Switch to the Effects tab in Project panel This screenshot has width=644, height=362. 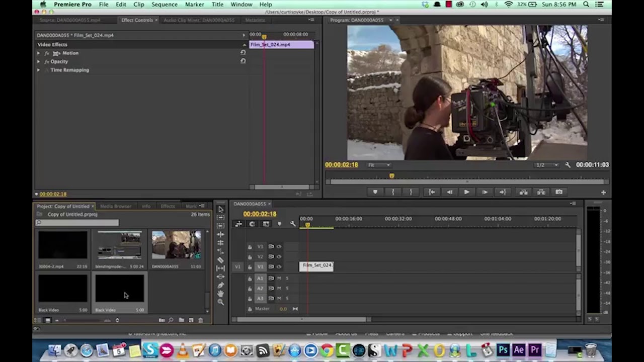pos(168,206)
